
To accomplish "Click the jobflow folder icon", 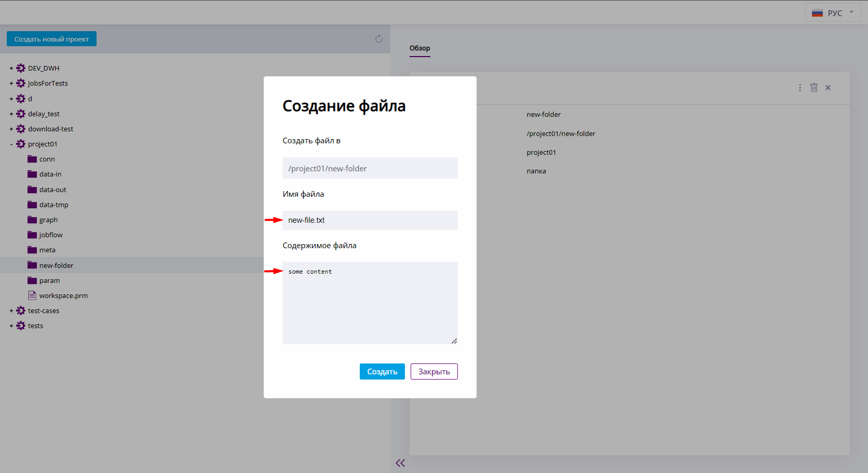I will tap(32, 235).
